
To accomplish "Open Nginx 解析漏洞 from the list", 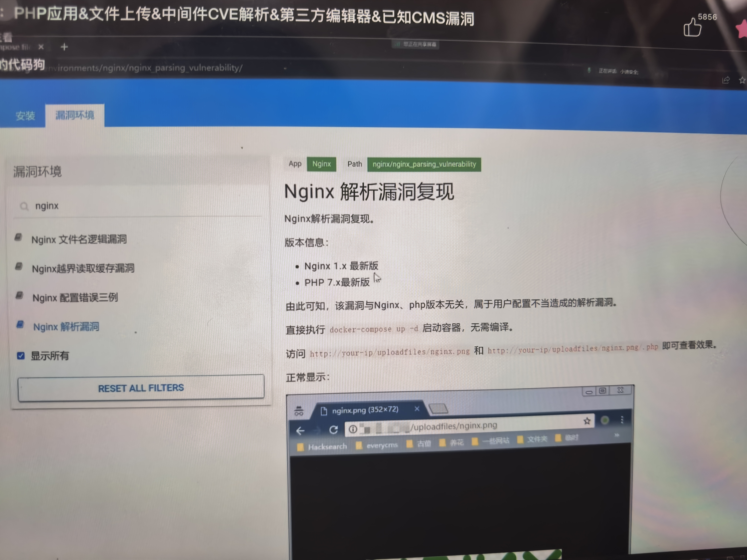I will click(66, 327).
